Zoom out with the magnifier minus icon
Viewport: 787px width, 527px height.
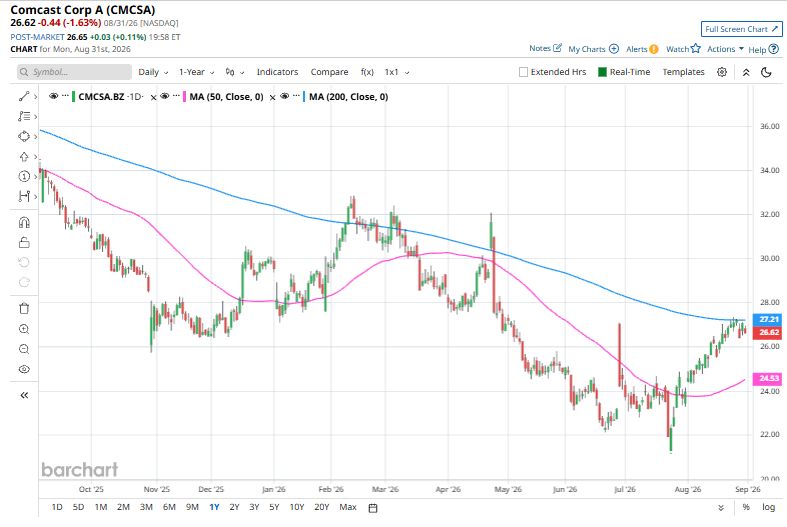click(24, 349)
